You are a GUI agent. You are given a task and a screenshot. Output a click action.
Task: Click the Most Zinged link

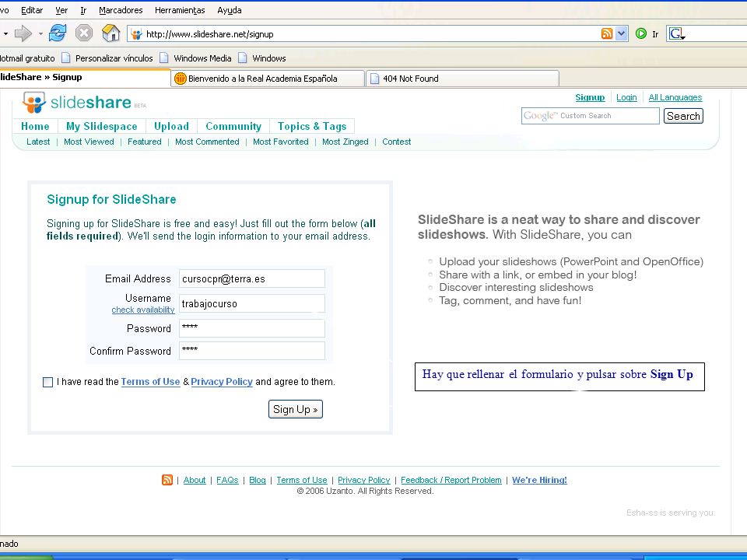point(345,142)
